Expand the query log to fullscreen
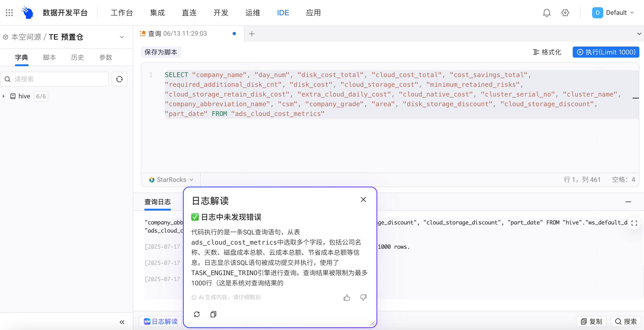 point(634,223)
